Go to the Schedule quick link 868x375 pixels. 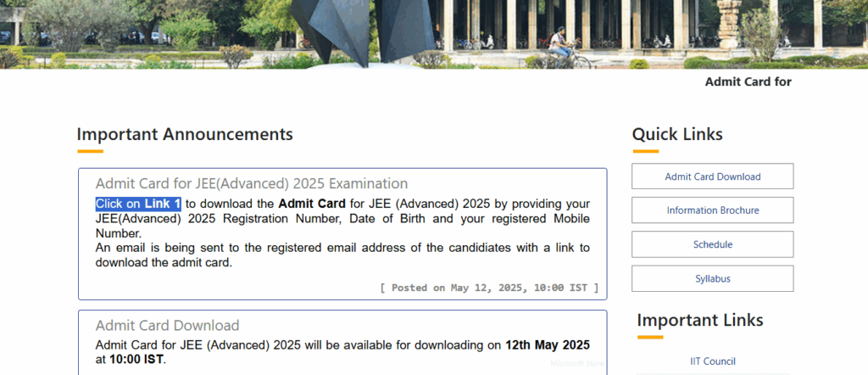[712, 244]
